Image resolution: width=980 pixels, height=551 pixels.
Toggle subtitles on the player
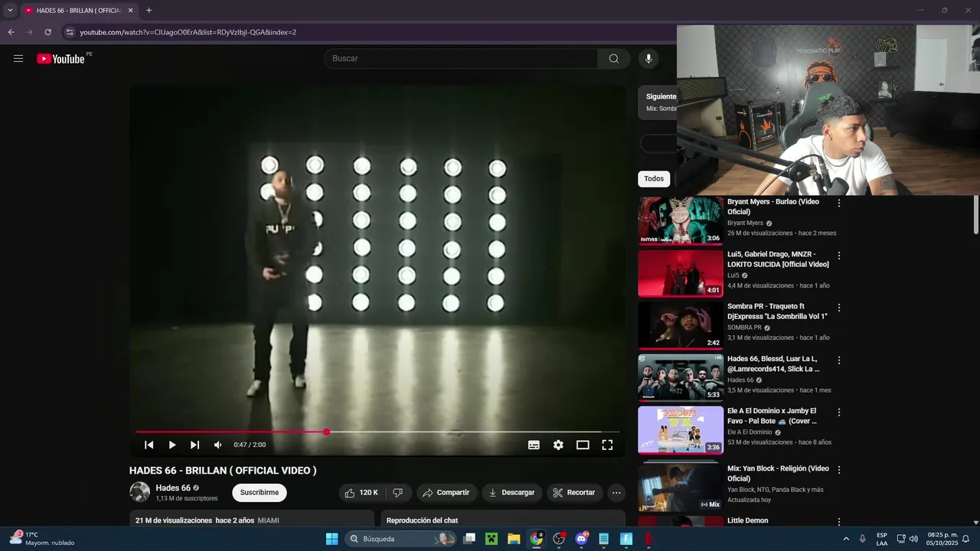tap(534, 445)
